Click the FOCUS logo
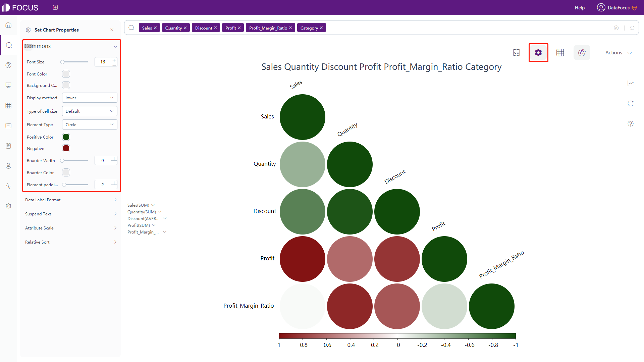644x362 pixels. point(20,7)
